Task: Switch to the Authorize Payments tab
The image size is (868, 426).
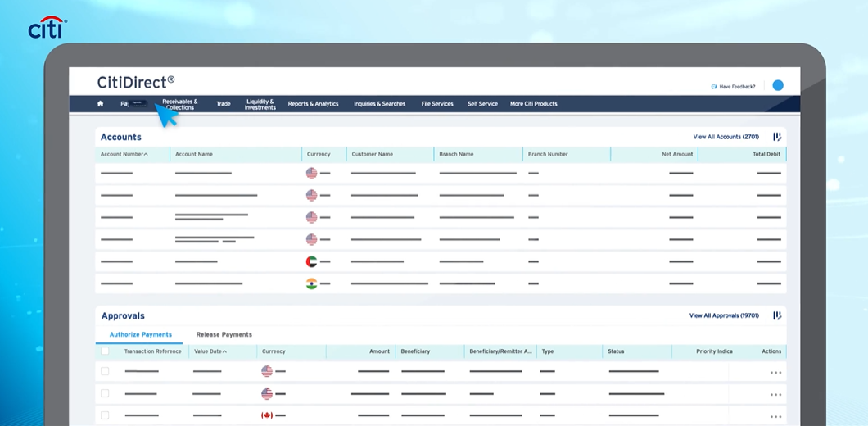Action: coord(141,334)
